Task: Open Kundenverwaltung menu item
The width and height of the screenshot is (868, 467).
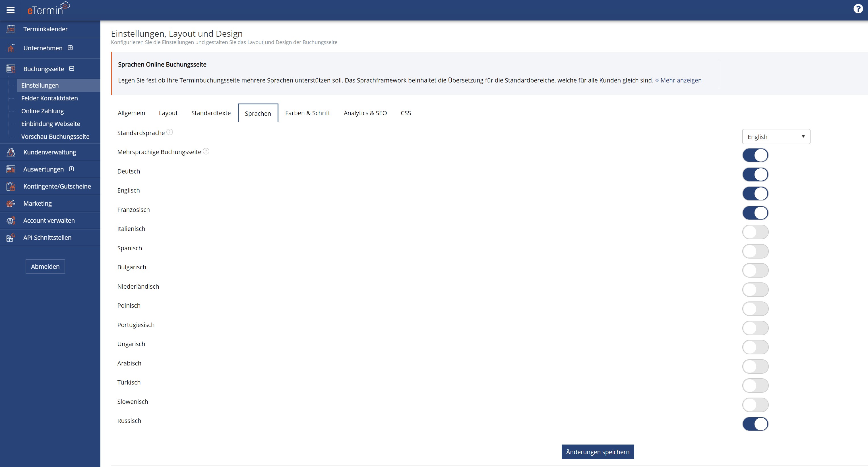Action: point(50,152)
